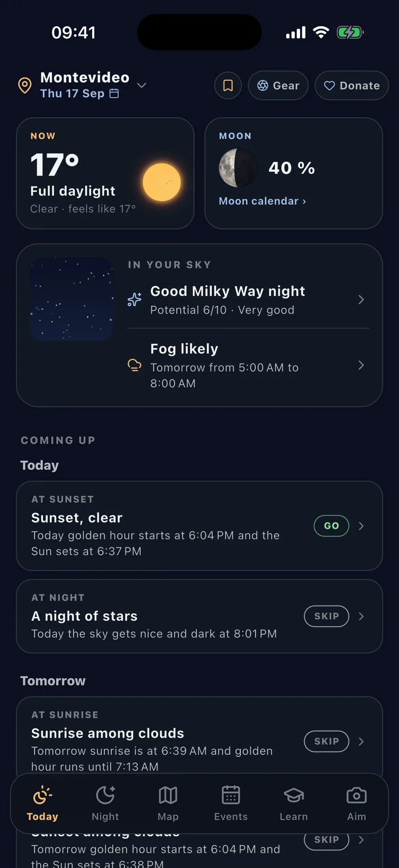Expand the Montevideo location dropdown

[x=141, y=85]
